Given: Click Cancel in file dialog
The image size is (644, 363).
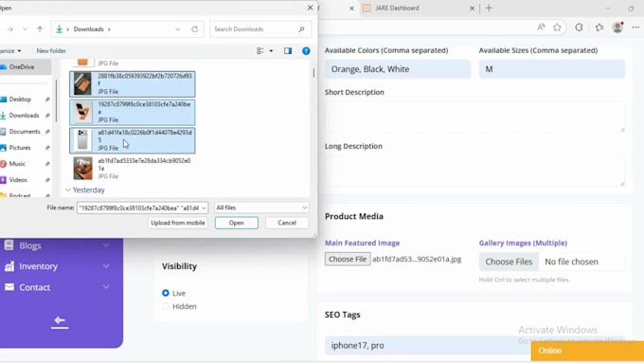Looking at the screenshot, I should pos(287,223).
